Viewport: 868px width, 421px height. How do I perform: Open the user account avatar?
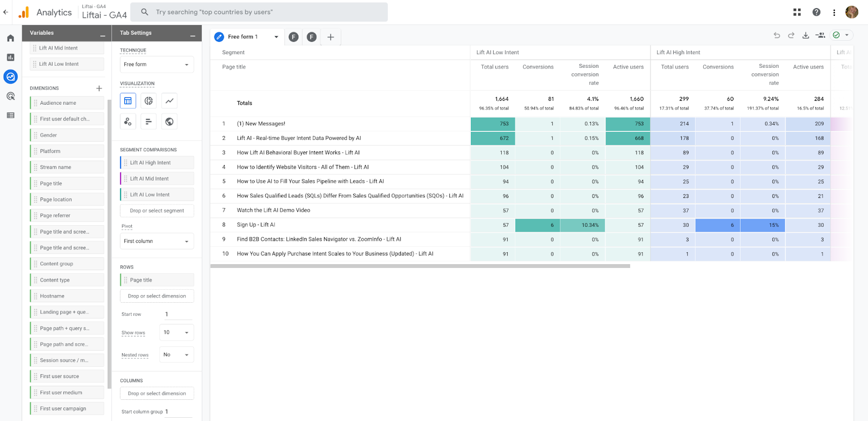pos(852,12)
